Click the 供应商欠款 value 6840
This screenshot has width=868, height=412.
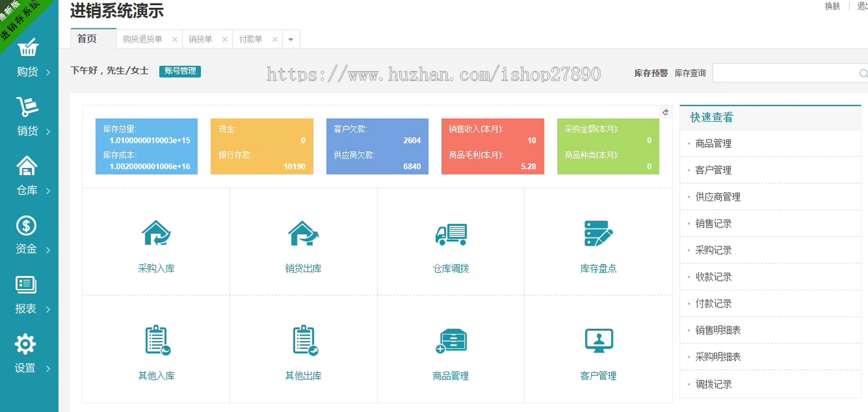(x=412, y=167)
